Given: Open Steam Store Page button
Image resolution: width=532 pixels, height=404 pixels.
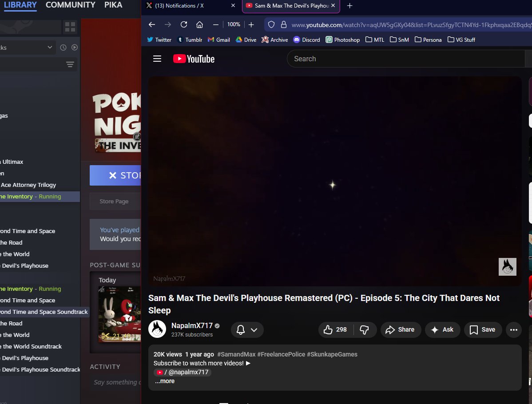Looking at the screenshot, I should [x=115, y=201].
